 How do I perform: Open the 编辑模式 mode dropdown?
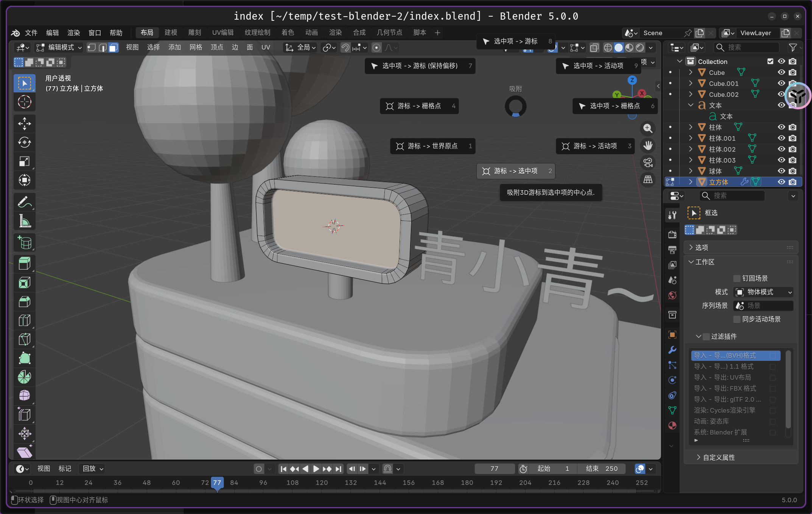(x=59, y=47)
